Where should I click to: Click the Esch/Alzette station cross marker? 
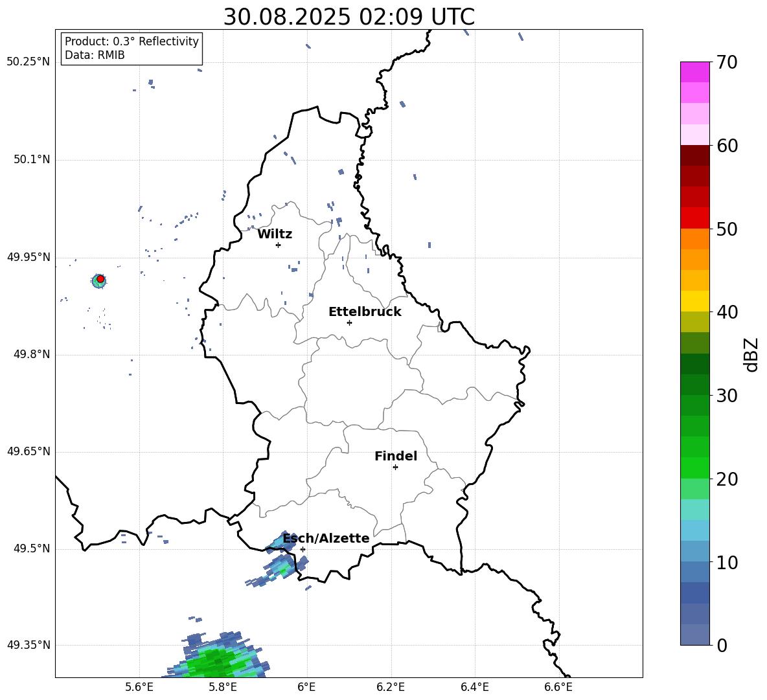pos(303,549)
